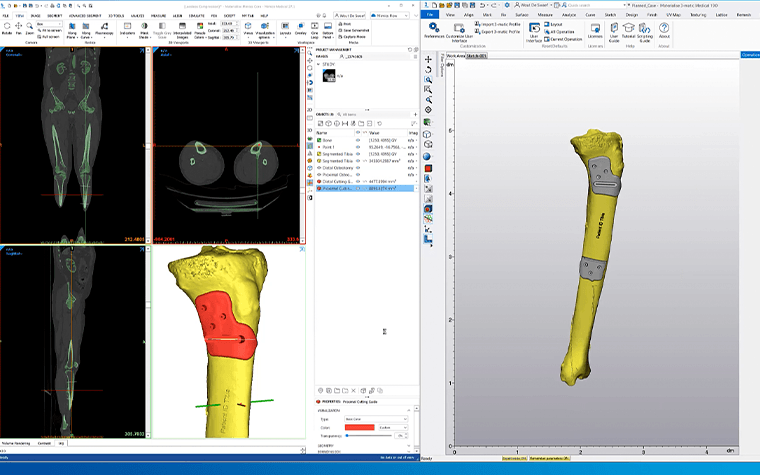The width and height of the screenshot is (760, 475).
Task: Open Preferences in 3-matic ribbon
Action: [434, 30]
